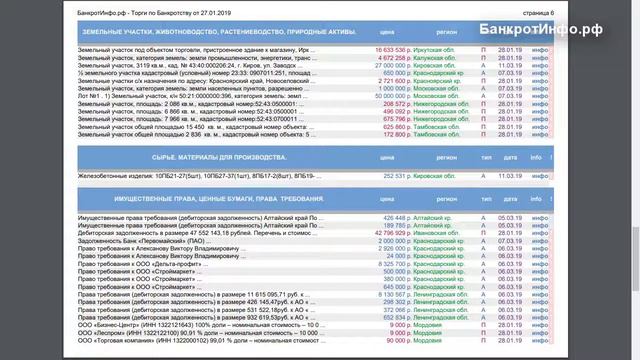Open инфо link for Банк «Первомайский» debt row
This screenshot has height=360, width=640.
pyautogui.click(x=540, y=241)
